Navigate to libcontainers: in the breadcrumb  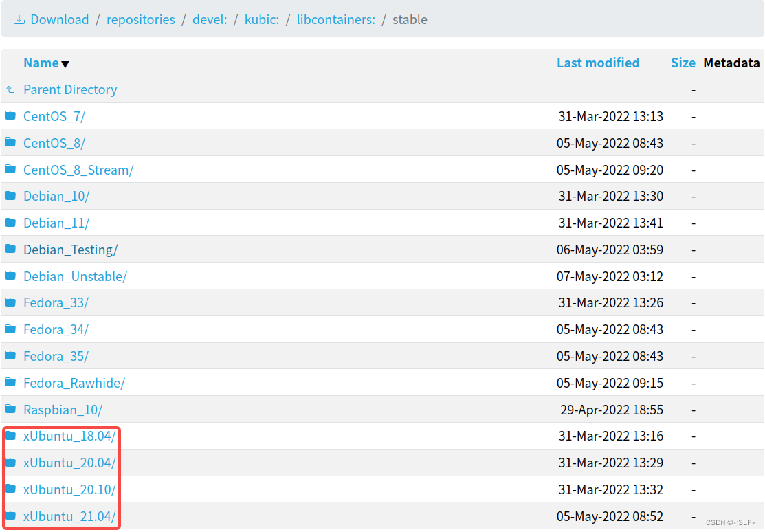(x=335, y=19)
